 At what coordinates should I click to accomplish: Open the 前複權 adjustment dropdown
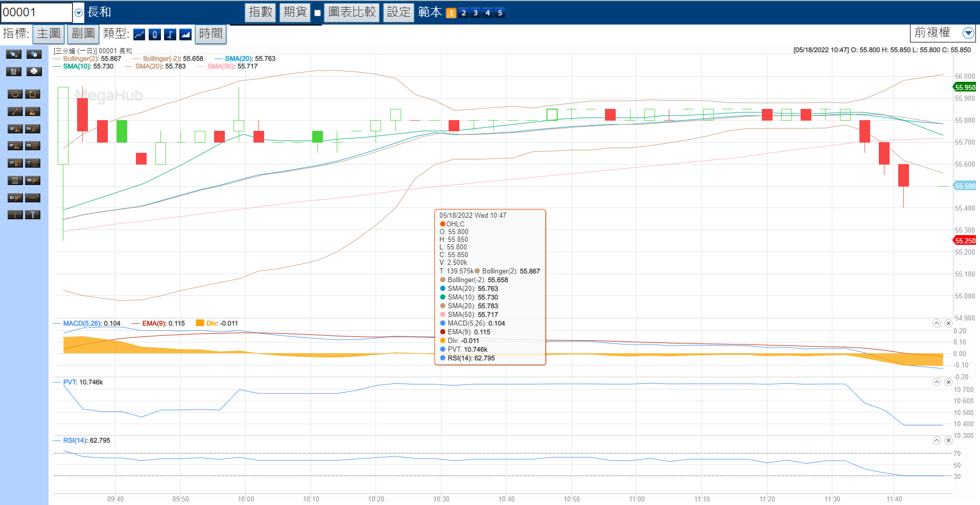[968, 33]
